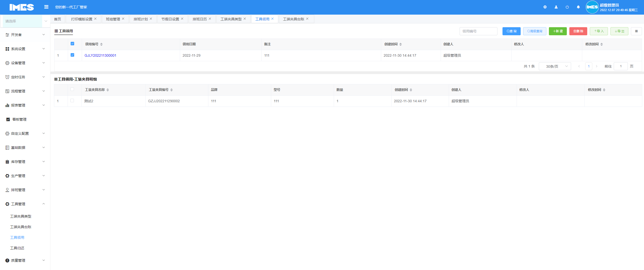Close the 节假日设置 tab
This screenshot has height=270, width=644.
[182, 19]
